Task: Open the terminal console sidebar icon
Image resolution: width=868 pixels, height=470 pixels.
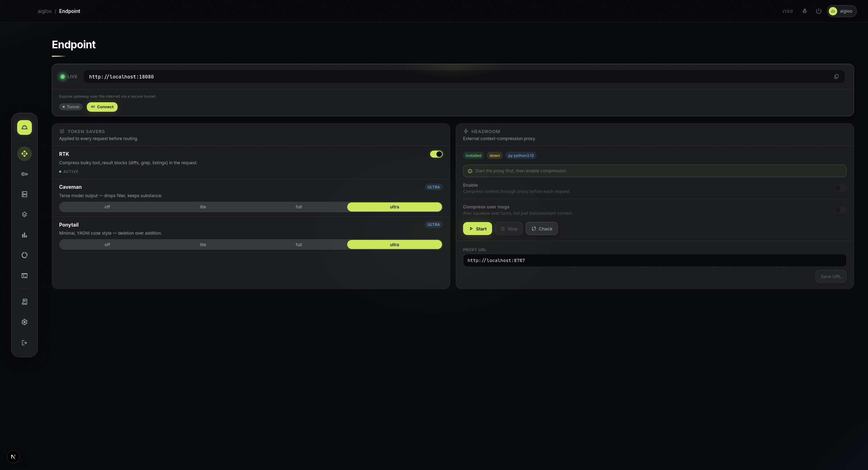Action: [x=24, y=276]
